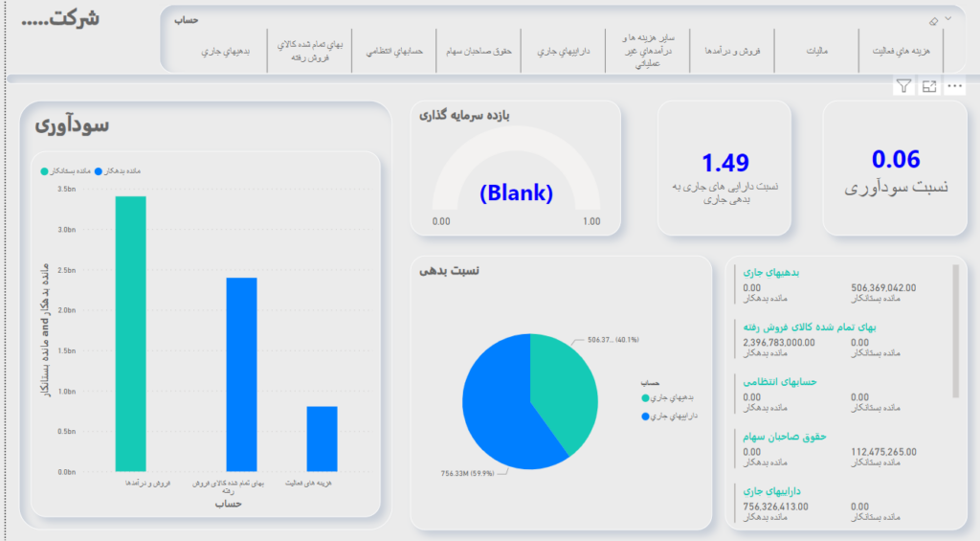Click the scrollbar in the accounts card list
Screen dimensions: 980x541
[x=955, y=331]
